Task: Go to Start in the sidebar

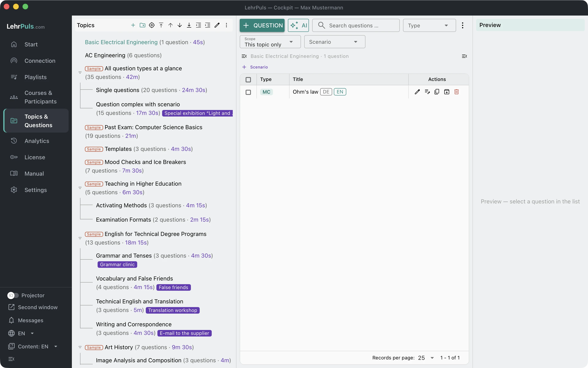Action: tap(36, 44)
